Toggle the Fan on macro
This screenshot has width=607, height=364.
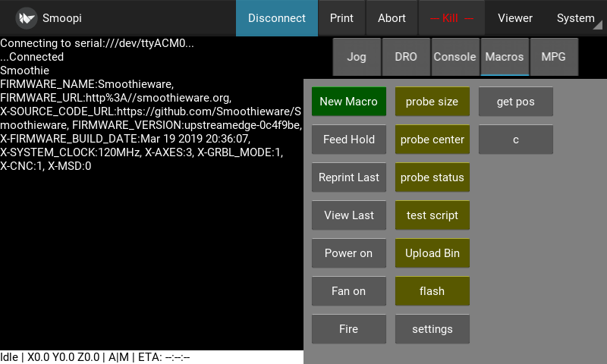[349, 291]
